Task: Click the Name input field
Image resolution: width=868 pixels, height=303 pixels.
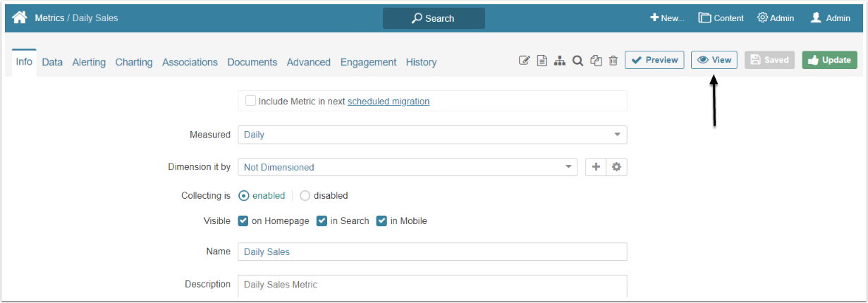Action: point(432,252)
